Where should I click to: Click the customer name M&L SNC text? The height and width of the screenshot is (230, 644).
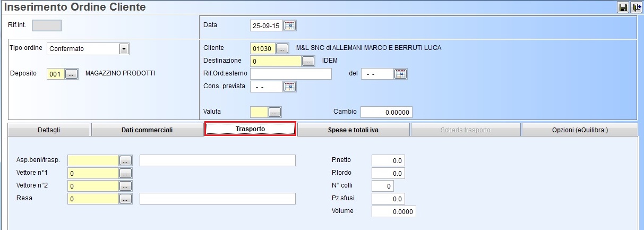click(x=367, y=48)
